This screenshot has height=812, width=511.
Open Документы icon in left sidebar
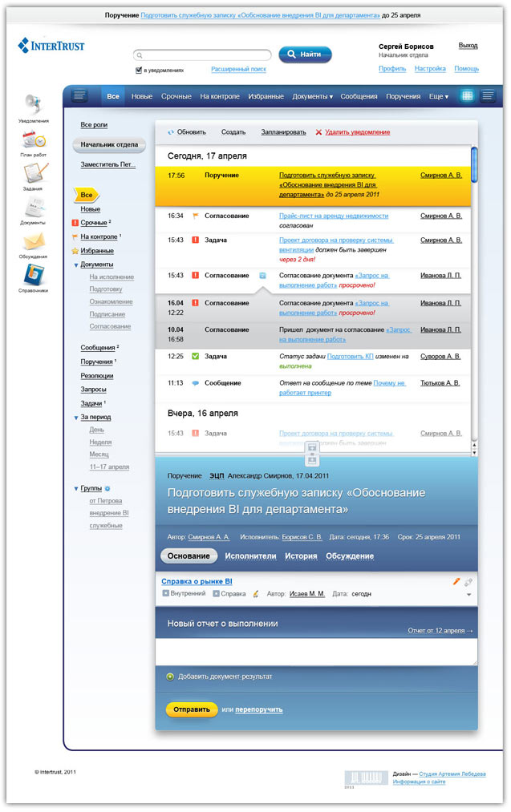[33, 207]
